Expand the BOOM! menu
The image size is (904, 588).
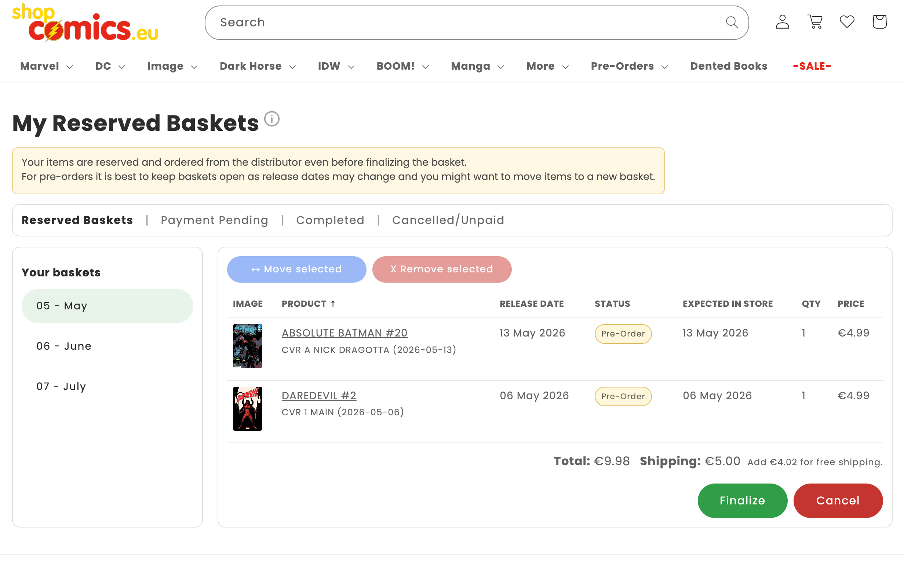(x=402, y=66)
